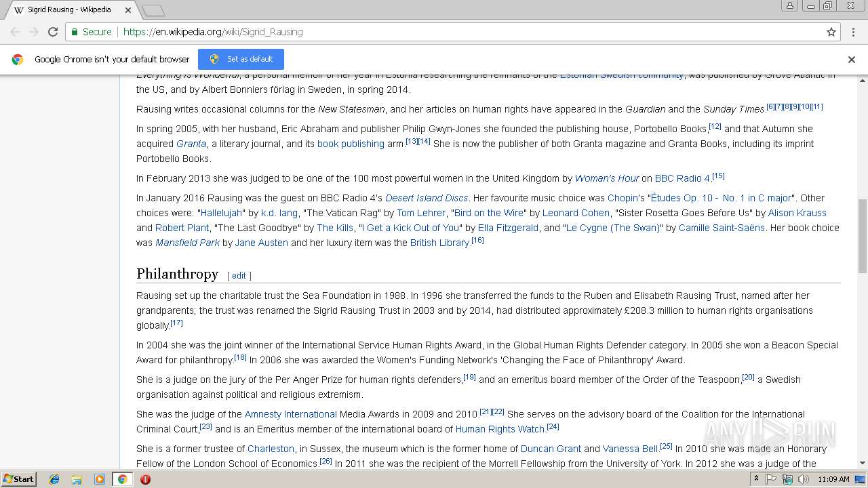Close the Sigrid Rausing Wikipedia tab
The width and height of the screenshot is (868, 488).
pyautogui.click(x=128, y=10)
